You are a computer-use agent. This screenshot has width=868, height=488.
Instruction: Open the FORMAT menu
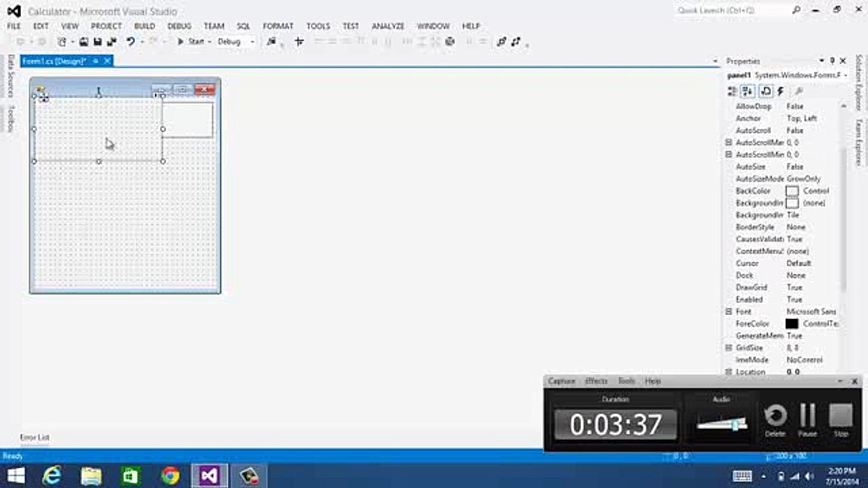tap(278, 26)
